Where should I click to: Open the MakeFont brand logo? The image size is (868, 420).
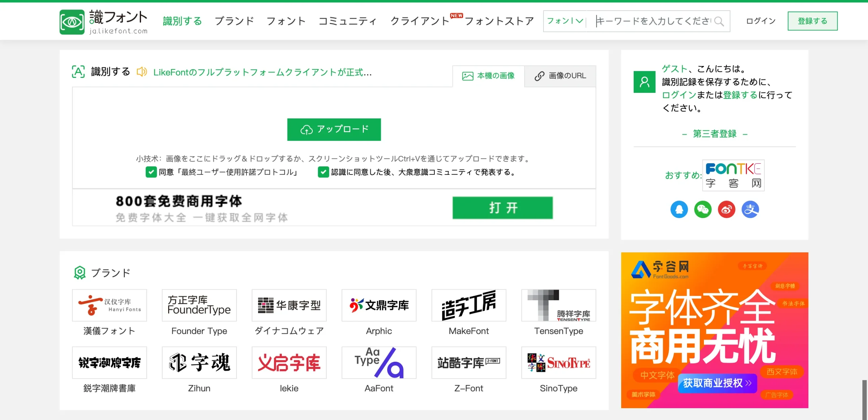[x=469, y=305]
